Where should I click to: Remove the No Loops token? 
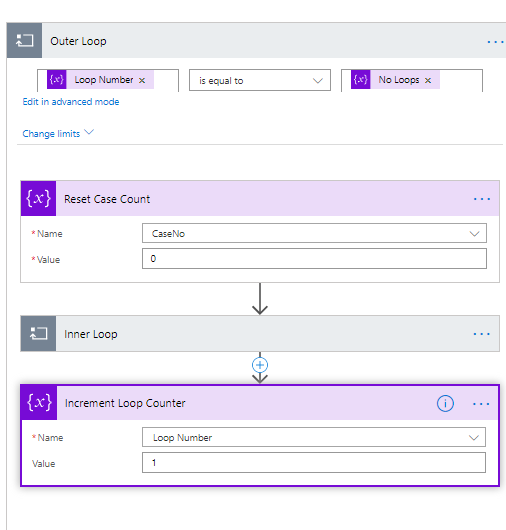click(428, 80)
